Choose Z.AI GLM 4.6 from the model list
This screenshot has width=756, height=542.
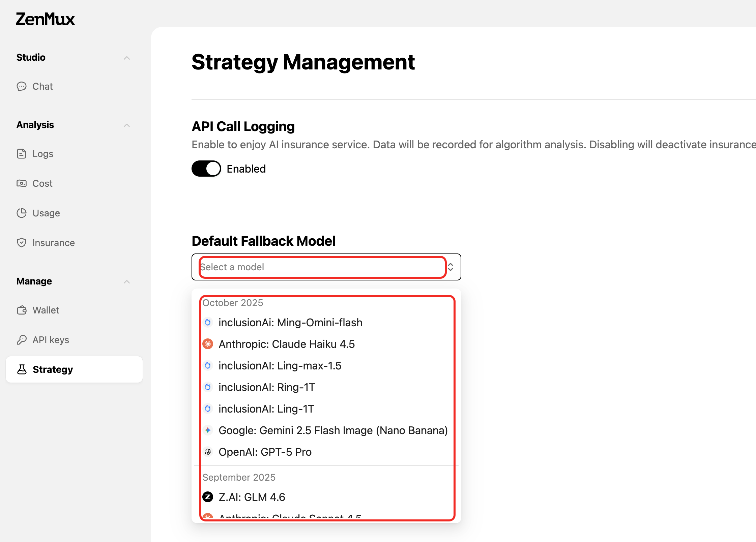[x=252, y=497]
